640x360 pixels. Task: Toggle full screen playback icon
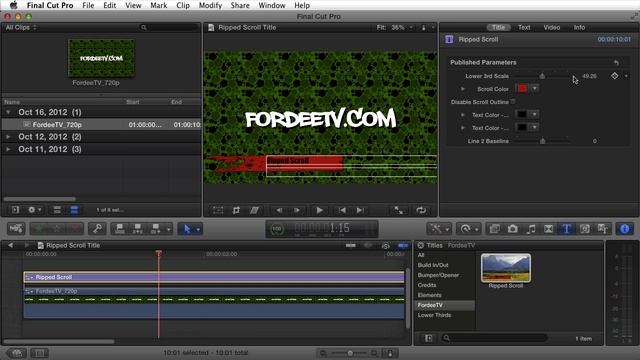click(399, 210)
